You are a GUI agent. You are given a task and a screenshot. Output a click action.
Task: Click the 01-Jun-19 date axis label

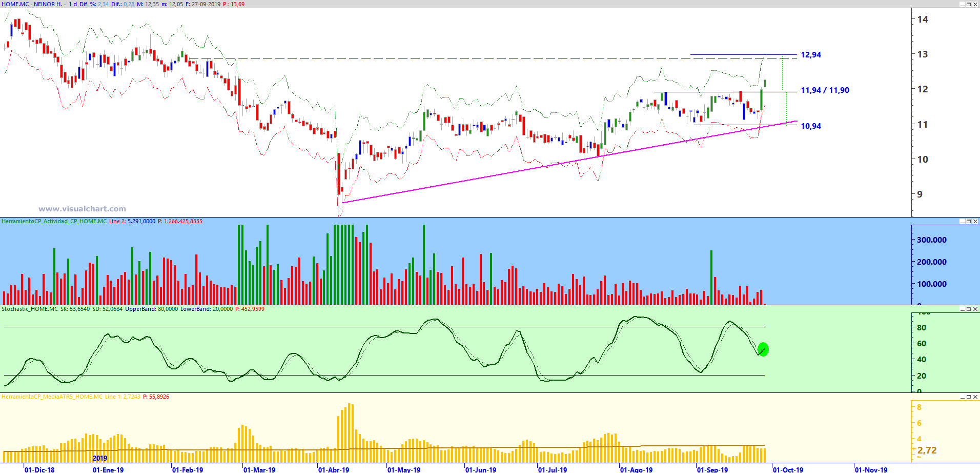pyautogui.click(x=481, y=469)
